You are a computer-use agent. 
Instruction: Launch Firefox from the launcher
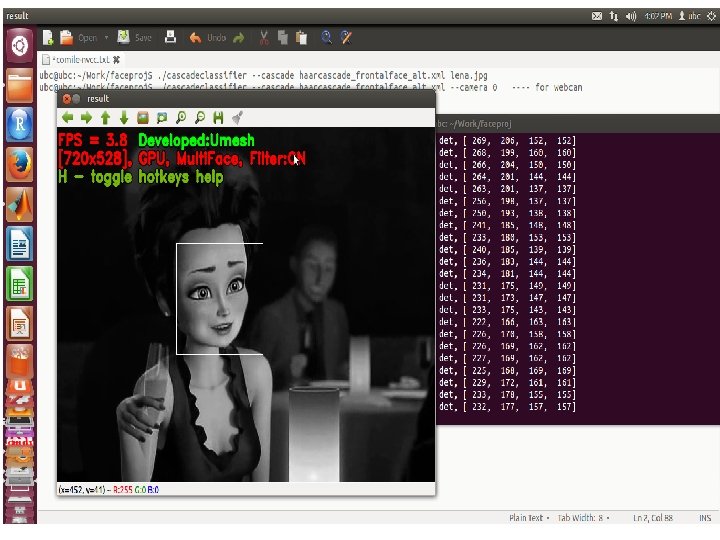pos(20,164)
